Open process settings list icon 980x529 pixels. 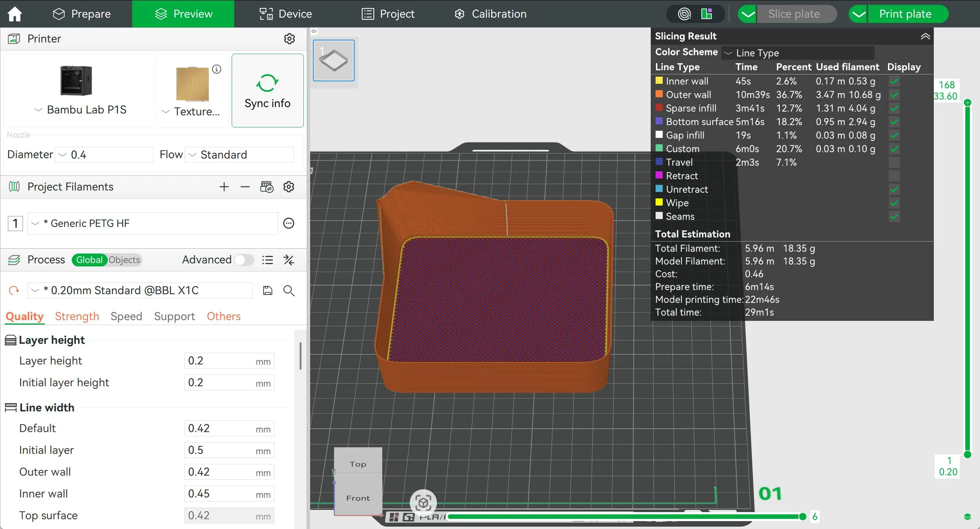[x=267, y=260]
